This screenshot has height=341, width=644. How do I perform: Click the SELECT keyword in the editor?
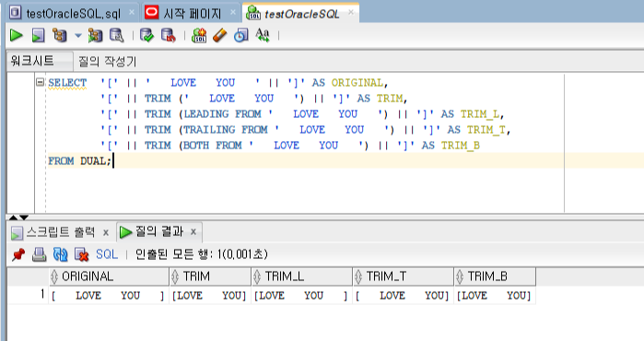(67, 83)
